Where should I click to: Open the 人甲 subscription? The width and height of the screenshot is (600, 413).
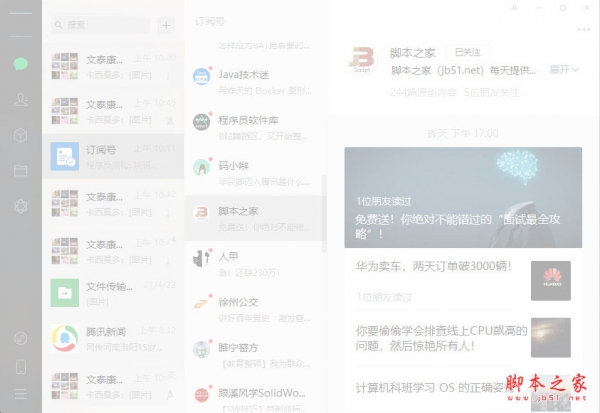pos(255,264)
